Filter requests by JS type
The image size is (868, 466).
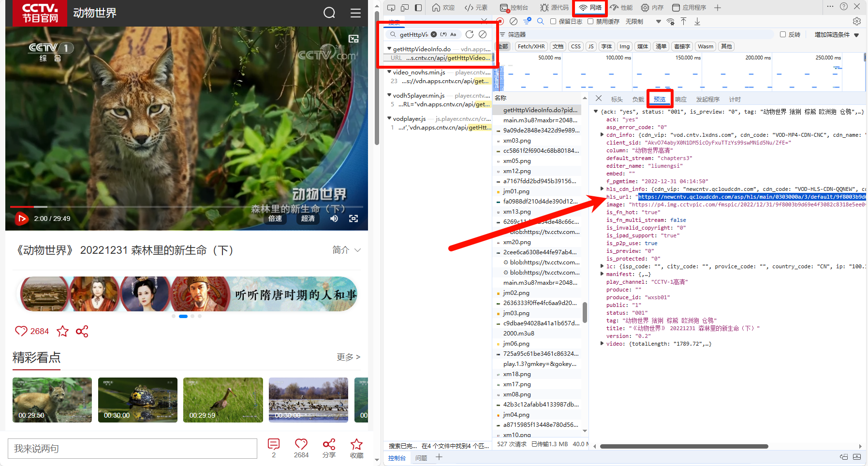coord(591,46)
